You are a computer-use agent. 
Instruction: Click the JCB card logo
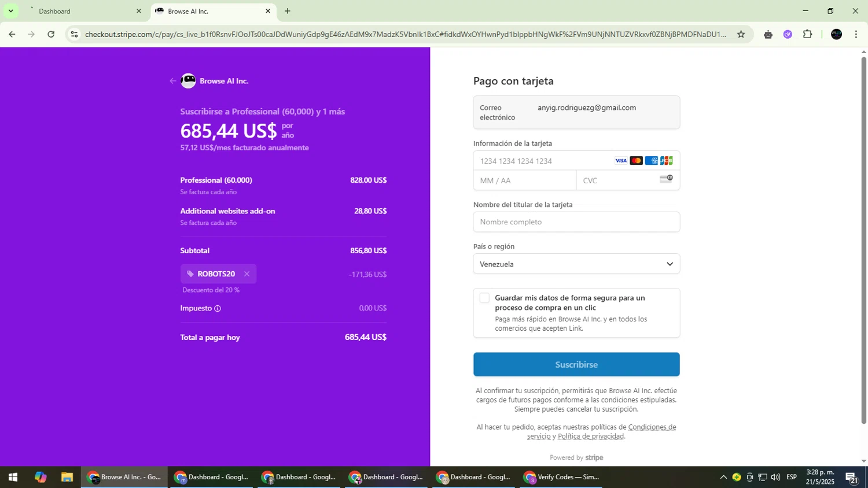[x=667, y=161]
